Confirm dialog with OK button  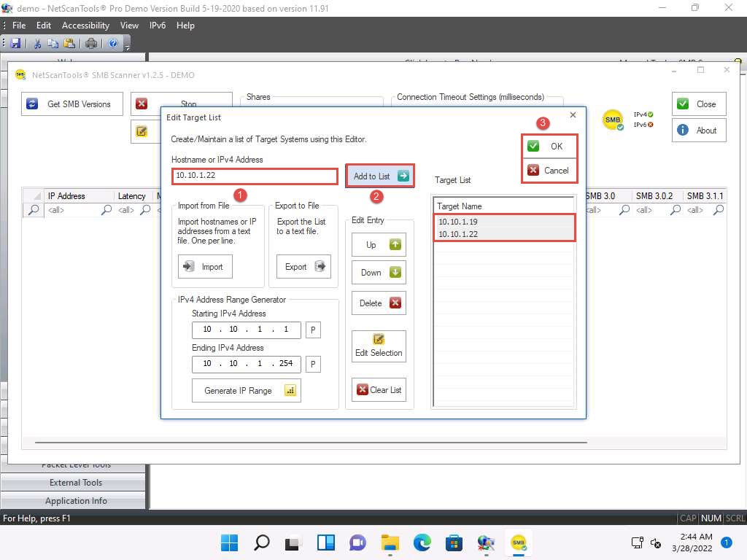(549, 147)
